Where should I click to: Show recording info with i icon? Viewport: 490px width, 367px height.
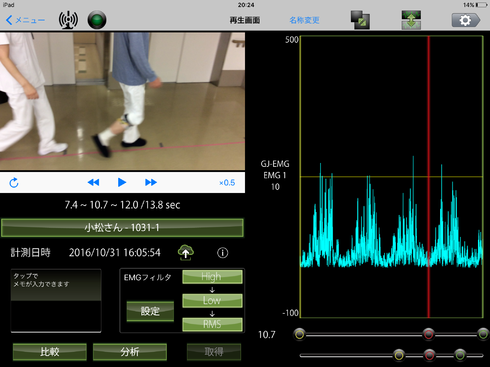point(223,253)
